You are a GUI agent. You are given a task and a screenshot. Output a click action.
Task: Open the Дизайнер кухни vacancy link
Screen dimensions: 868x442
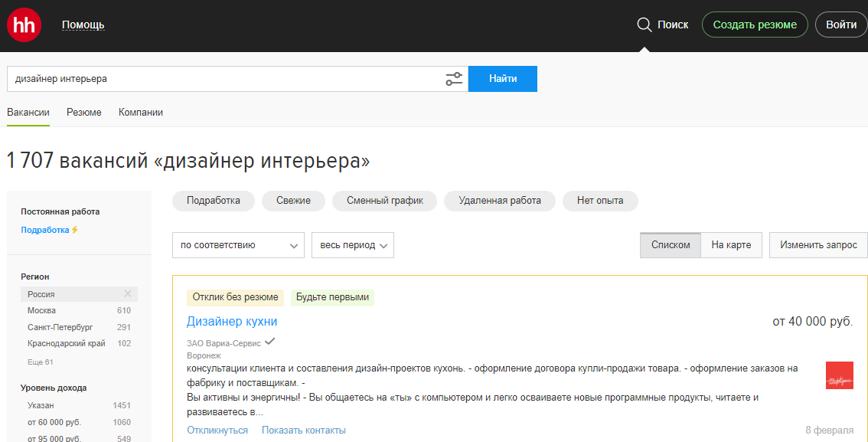tap(232, 322)
